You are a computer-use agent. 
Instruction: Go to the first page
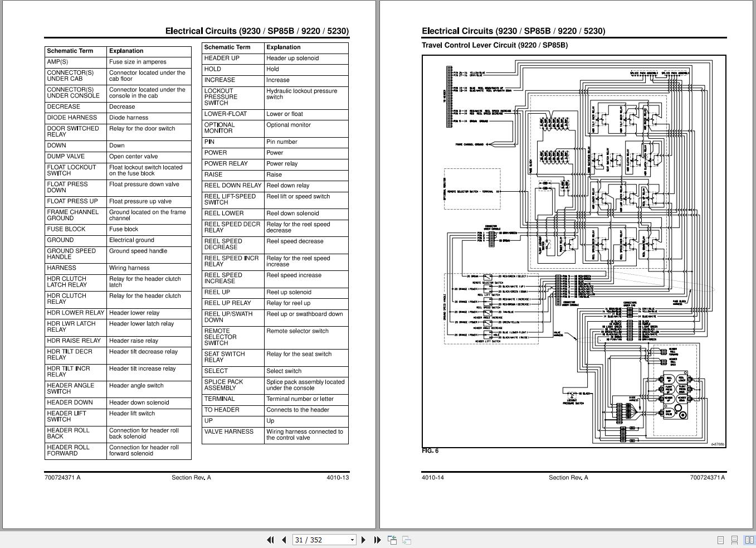270,540
